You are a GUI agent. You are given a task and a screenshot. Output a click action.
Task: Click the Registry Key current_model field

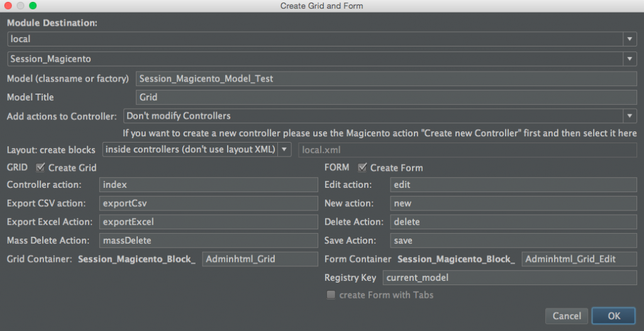click(x=509, y=278)
